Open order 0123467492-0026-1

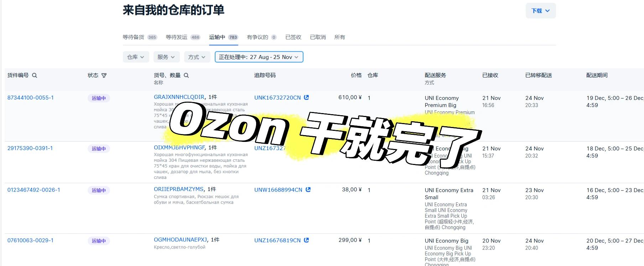click(x=34, y=190)
